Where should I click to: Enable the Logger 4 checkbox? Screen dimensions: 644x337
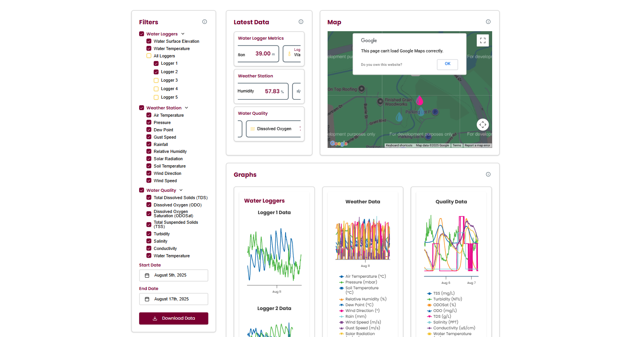pos(156,89)
